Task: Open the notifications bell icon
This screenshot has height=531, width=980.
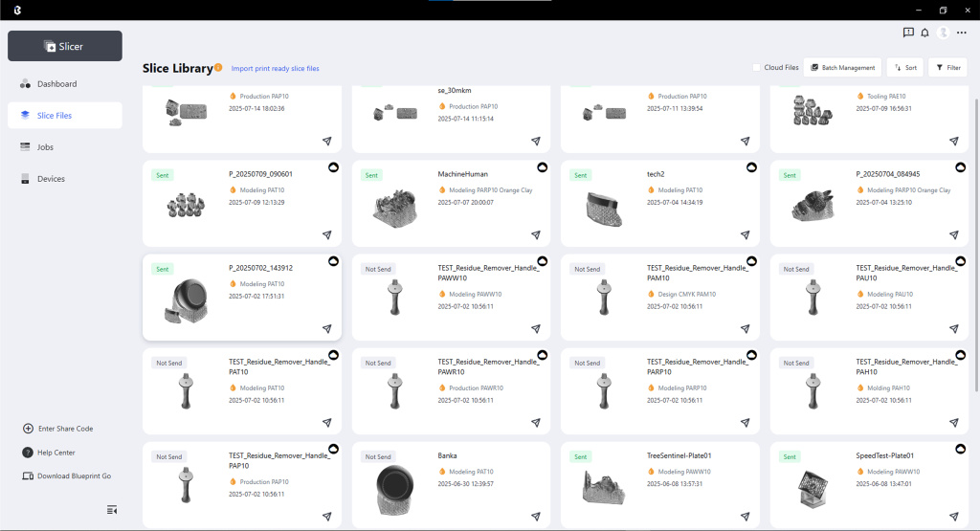Action: click(x=924, y=33)
